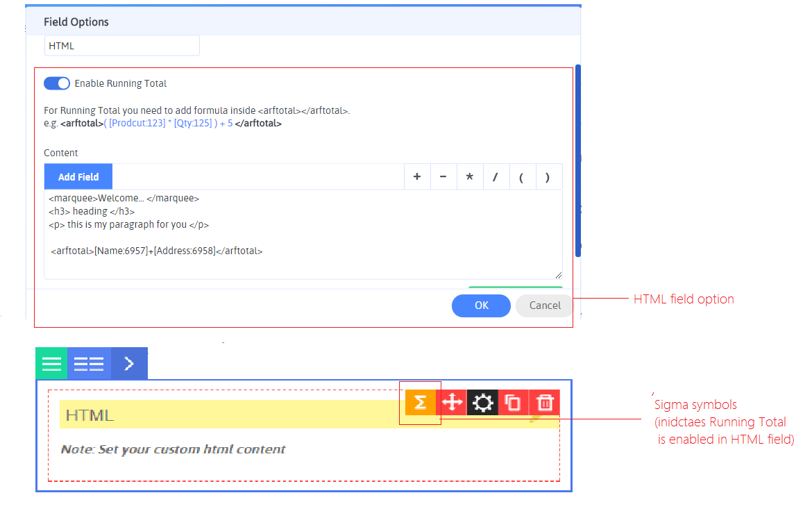The width and height of the screenshot is (812, 518).
Task: Insert the minus operator
Action: coord(443,177)
